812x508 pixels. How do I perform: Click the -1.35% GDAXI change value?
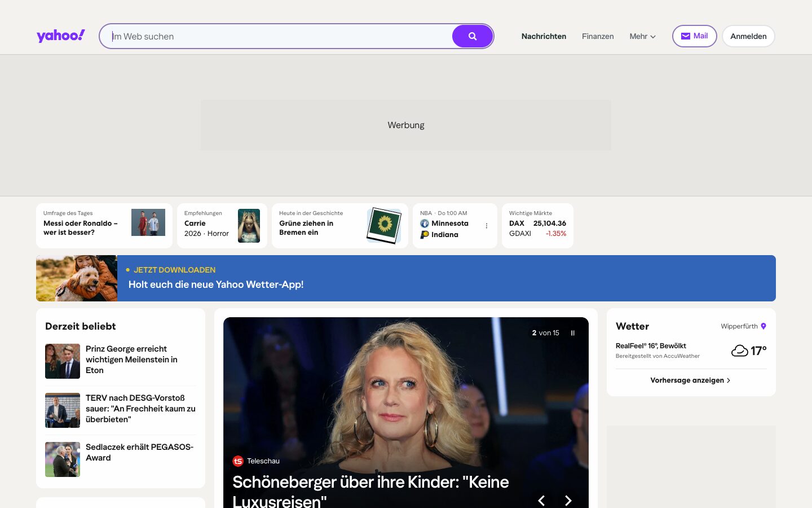point(556,234)
